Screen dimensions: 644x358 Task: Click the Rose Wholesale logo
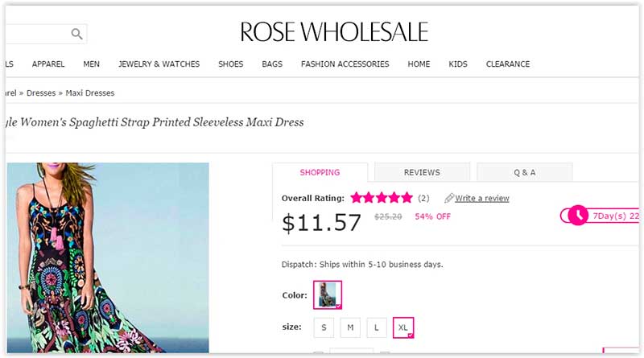pyautogui.click(x=334, y=32)
